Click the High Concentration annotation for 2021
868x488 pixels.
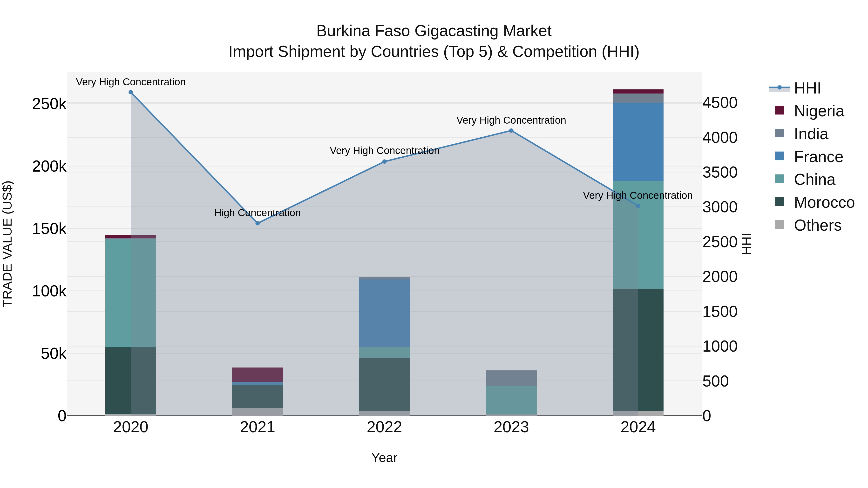tap(258, 213)
